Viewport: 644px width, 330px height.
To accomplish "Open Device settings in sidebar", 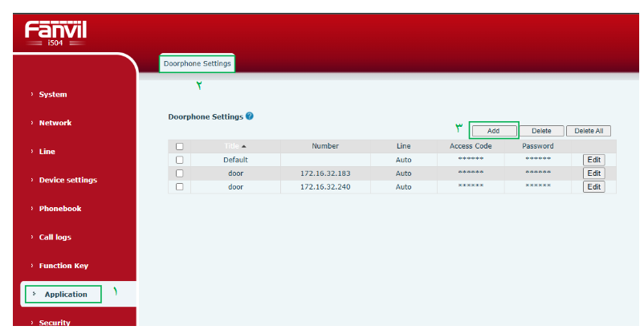I will click(x=67, y=180).
